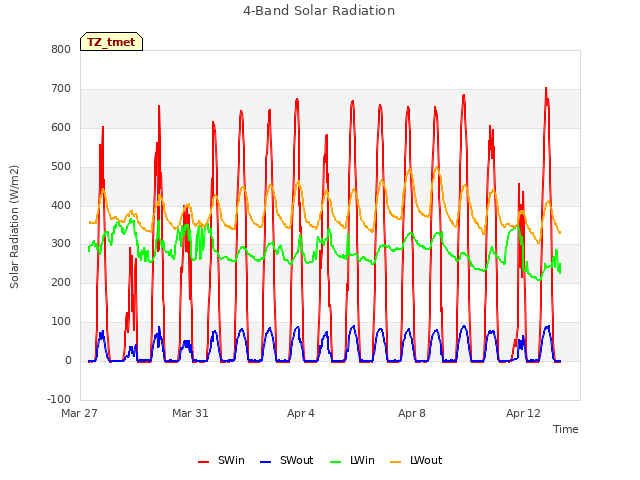Toggle the LWout legend entry
Viewport: 640px width, 480px height.
pyautogui.click(x=416, y=460)
